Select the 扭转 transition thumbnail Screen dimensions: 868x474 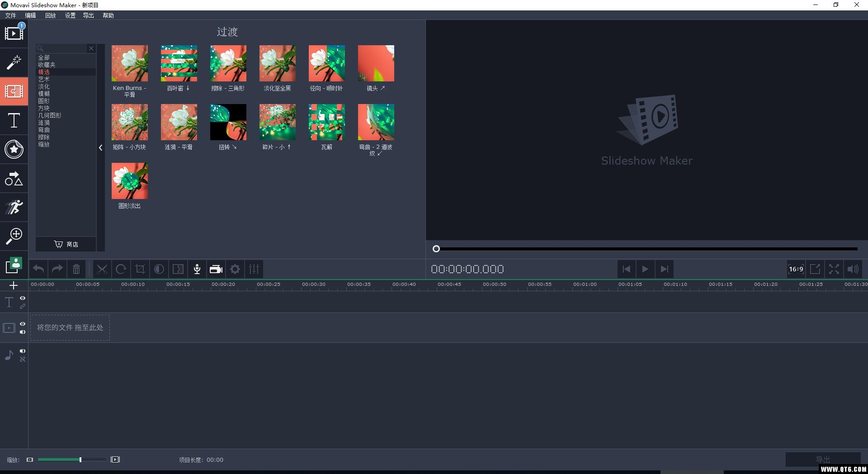(228, 122)
